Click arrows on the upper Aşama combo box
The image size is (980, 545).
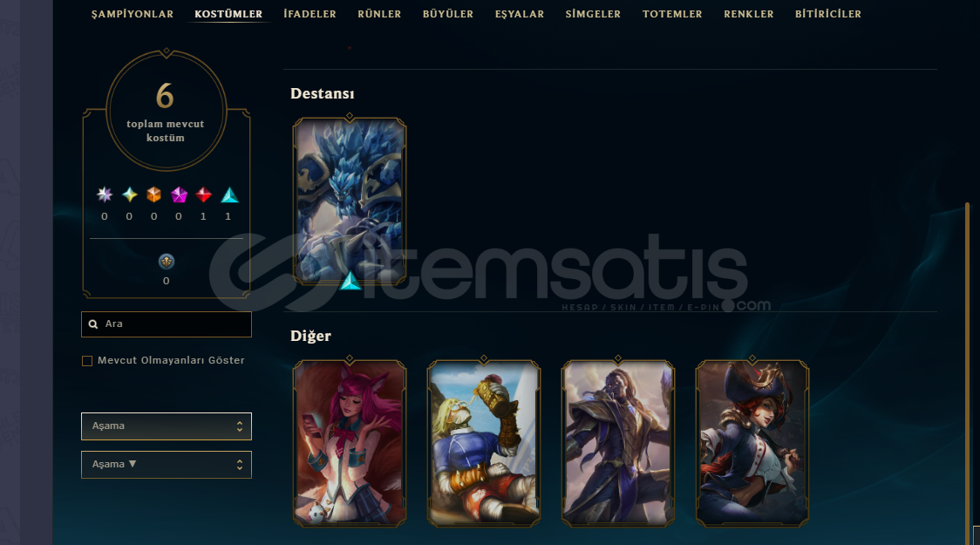240,426
